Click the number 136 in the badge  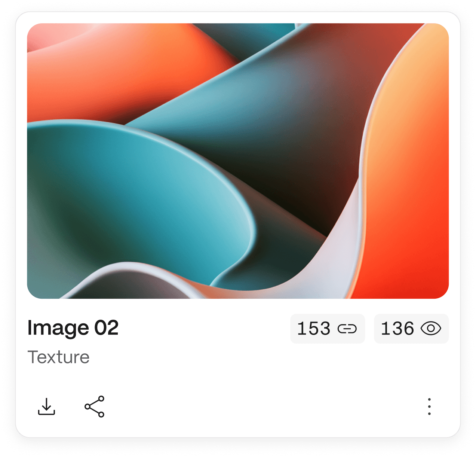(397, 329)
